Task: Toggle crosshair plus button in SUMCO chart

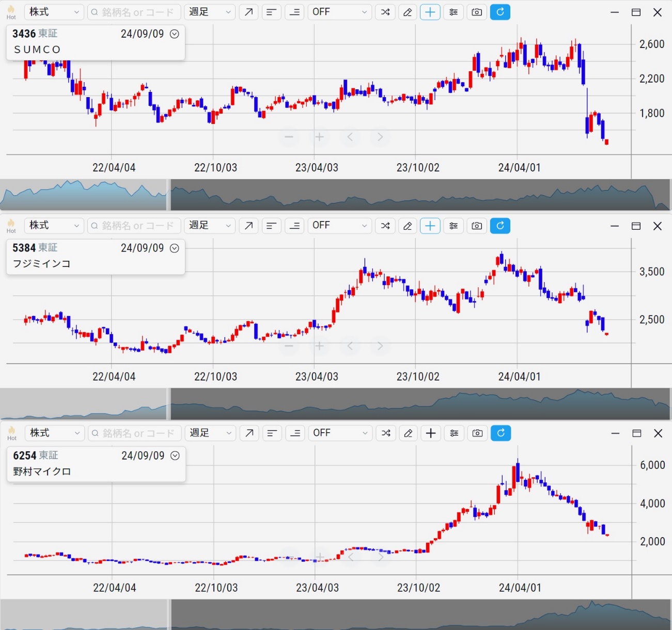Action: [430, 12]
